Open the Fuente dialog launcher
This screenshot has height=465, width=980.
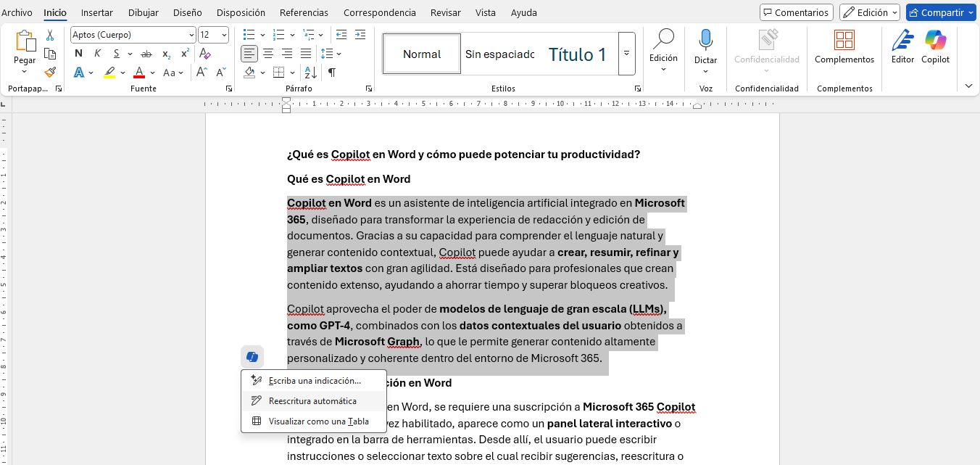tap(229, 89)
